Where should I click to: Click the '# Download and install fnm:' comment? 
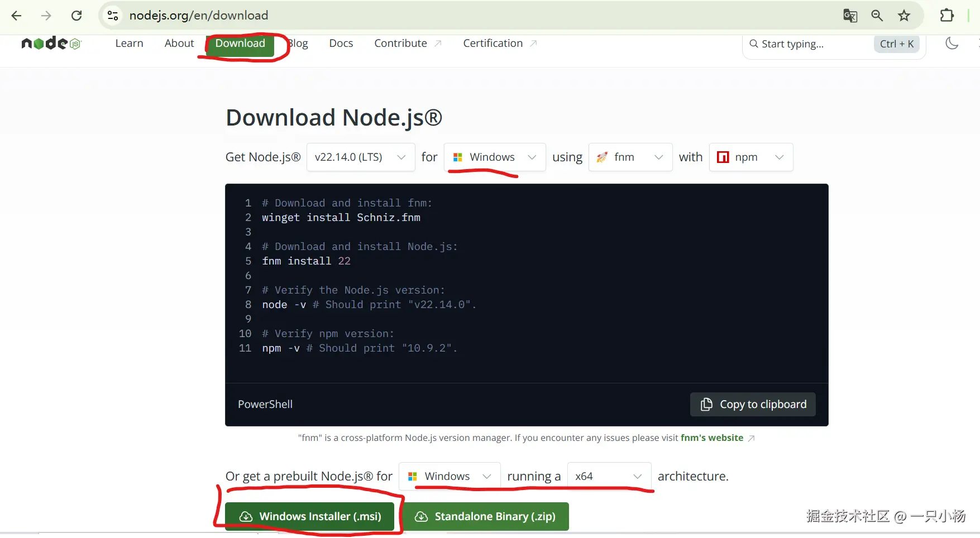347,203
